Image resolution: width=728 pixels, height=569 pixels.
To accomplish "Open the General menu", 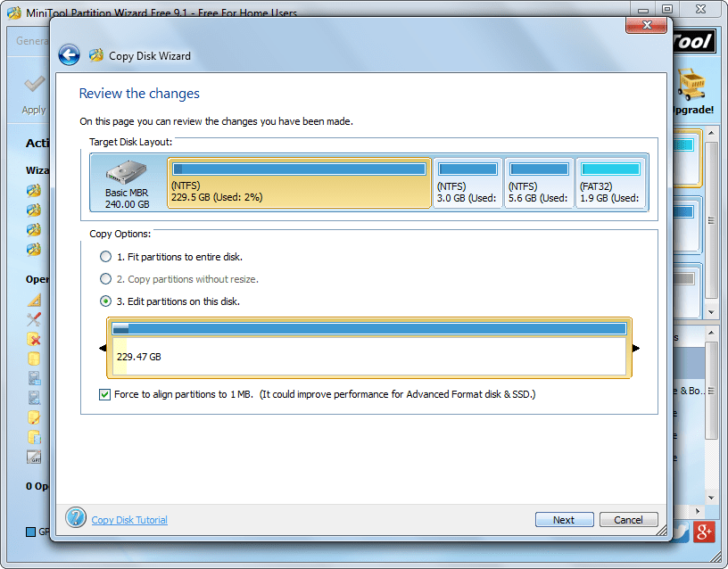I will (30, 40).
